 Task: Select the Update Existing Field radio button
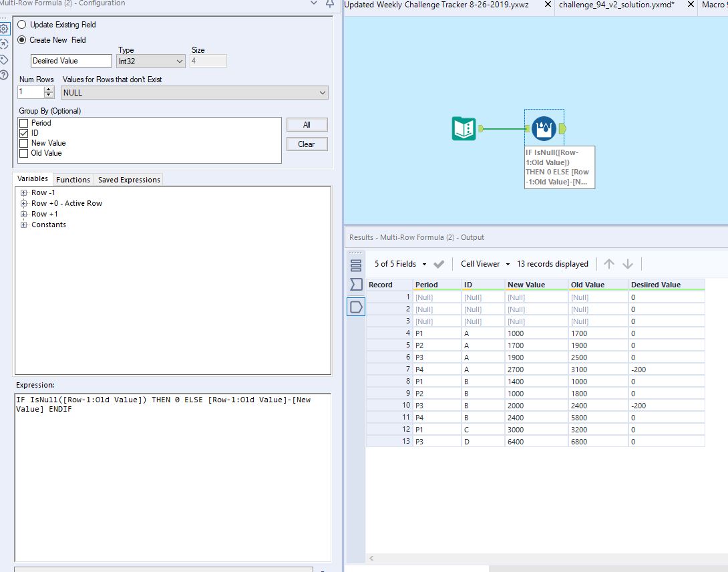[21, 24]
